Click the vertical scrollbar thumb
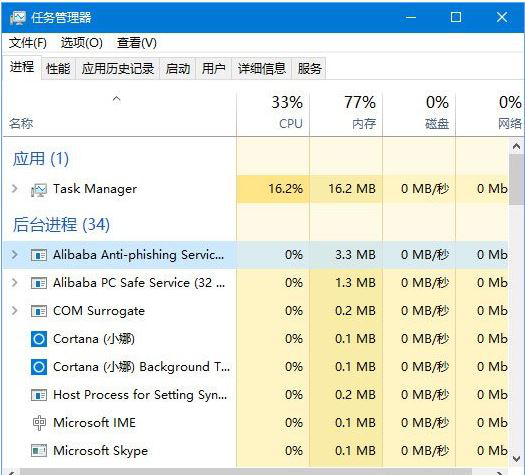This screenshot has height=475, width=525. pos(516,179)
